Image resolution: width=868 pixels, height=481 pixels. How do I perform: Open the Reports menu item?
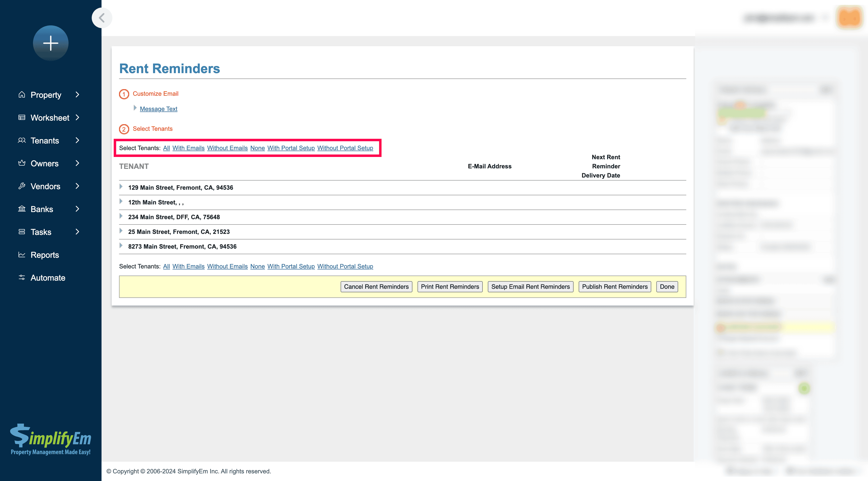tap(44, 255)
